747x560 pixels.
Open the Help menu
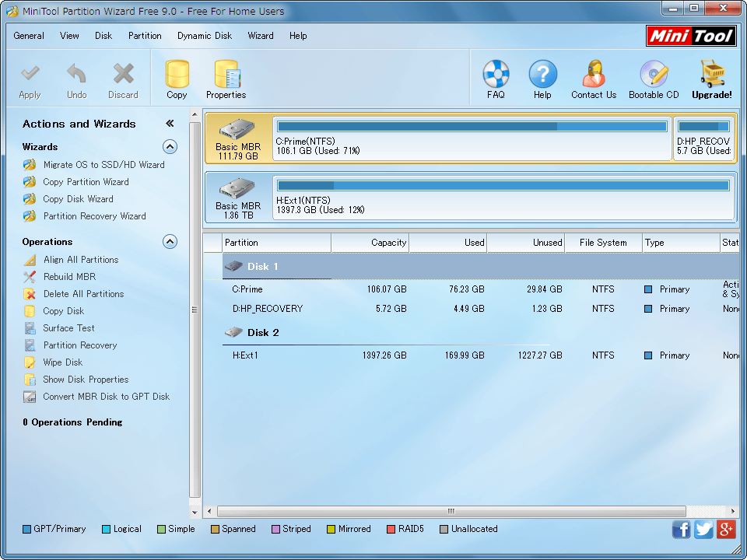click(298, 36)
